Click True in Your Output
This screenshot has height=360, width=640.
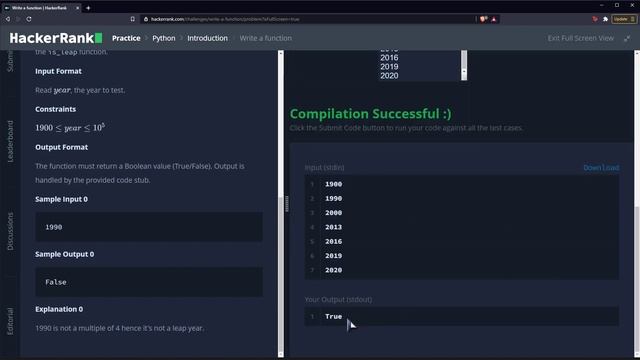point(333,316)
